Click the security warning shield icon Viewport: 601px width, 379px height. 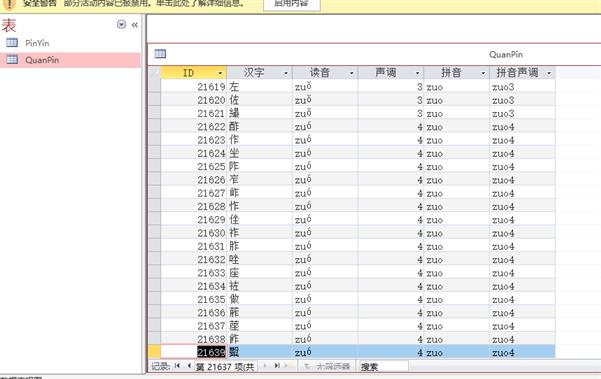(9, 4)
